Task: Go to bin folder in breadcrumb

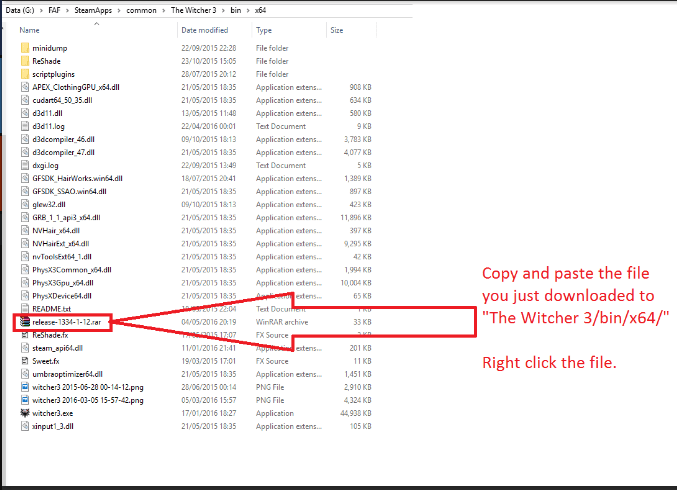Action: click(236, 10)
